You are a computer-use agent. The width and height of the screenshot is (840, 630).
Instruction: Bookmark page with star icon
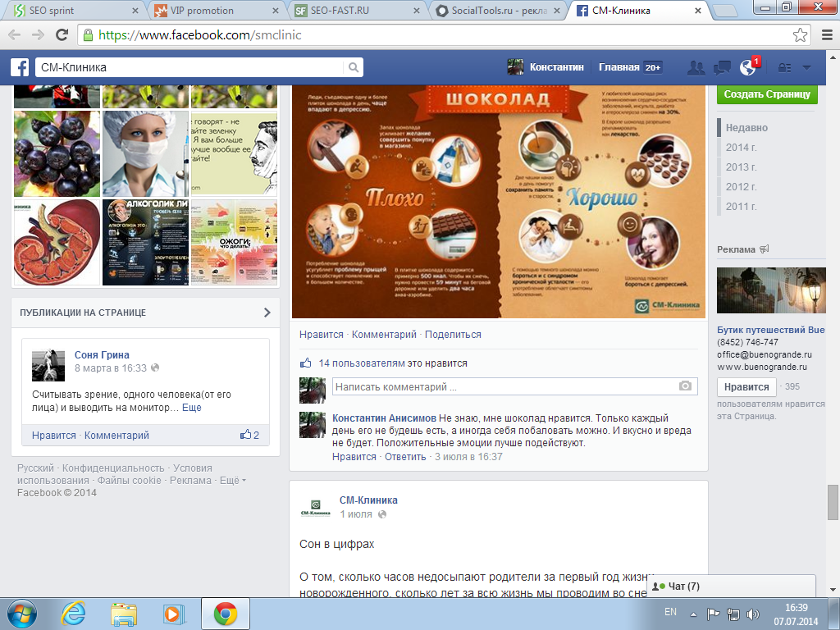pos(800,34)
